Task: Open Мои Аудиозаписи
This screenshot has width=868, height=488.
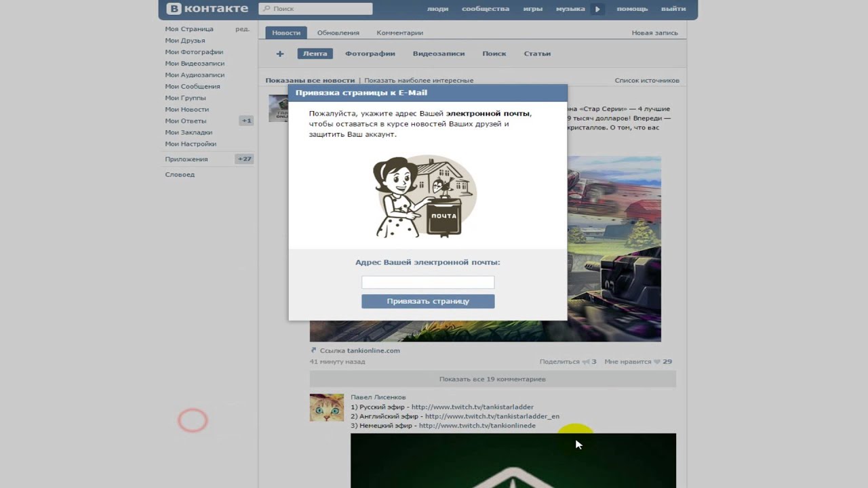Action: (195, 75)
